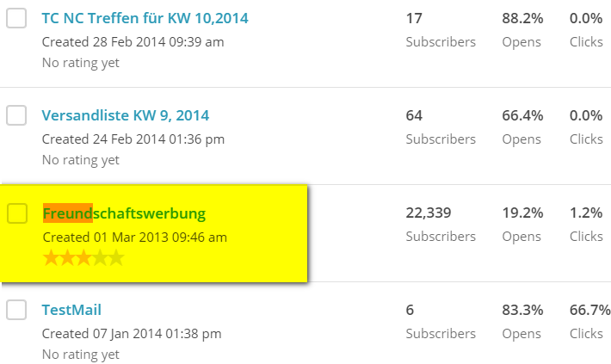Click the third star under Freundschaftswerbung
This screenshot has width=611, height=364.
83,257
